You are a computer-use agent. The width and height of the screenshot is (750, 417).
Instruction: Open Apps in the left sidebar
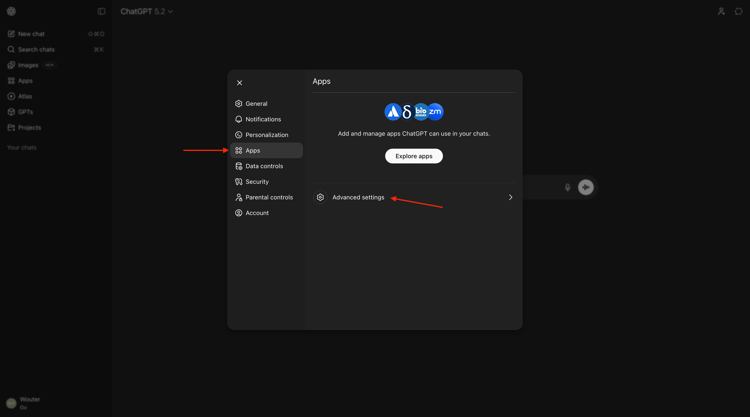pos(55,81)
